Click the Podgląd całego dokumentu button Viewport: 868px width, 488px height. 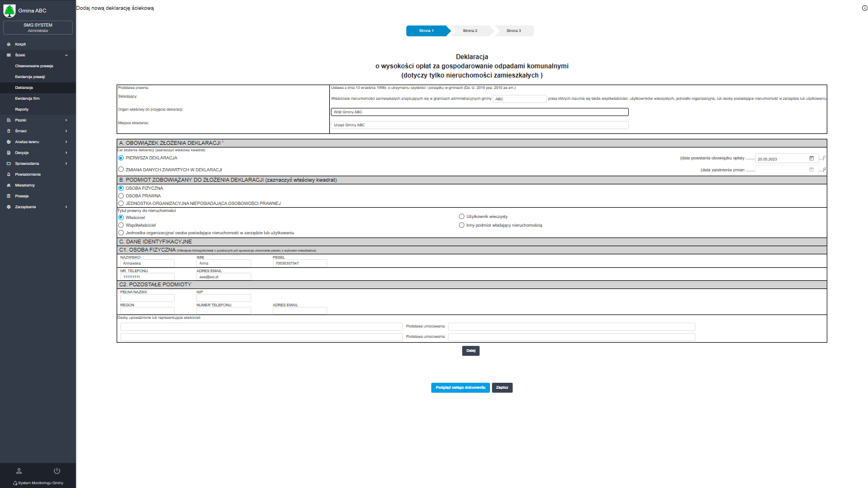(460, 388)
